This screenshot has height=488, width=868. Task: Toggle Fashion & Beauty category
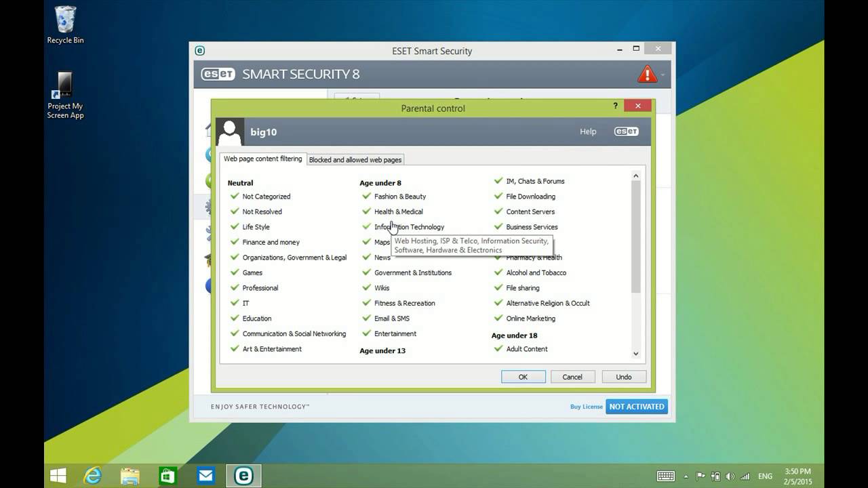[x=367, y=196]
